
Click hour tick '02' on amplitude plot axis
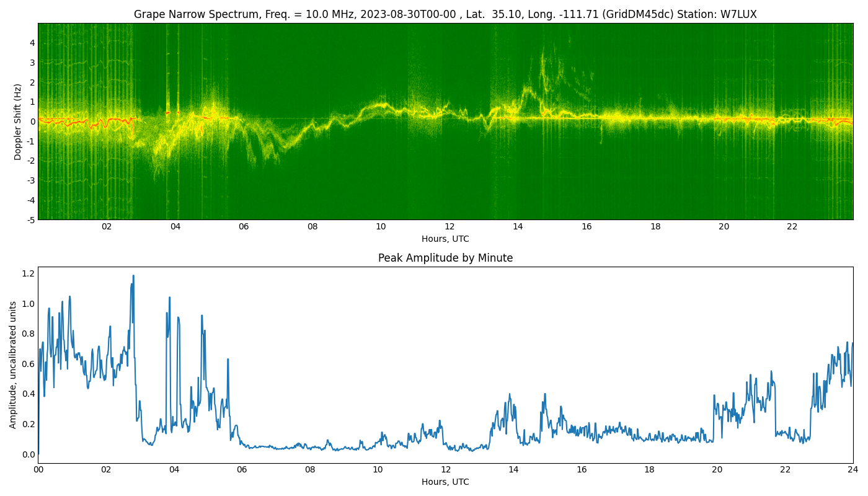(106, 470)
